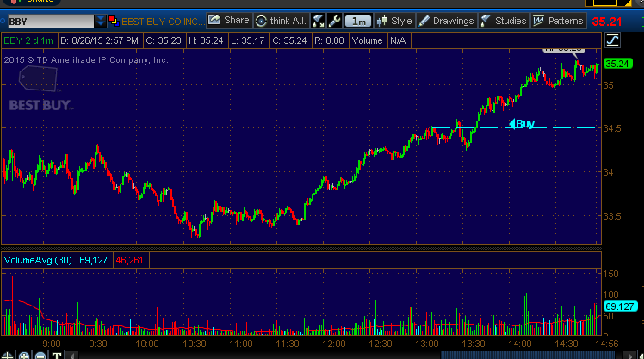
Task: Toggle the curve scale icon above the price axis
Action: [613, 40]
